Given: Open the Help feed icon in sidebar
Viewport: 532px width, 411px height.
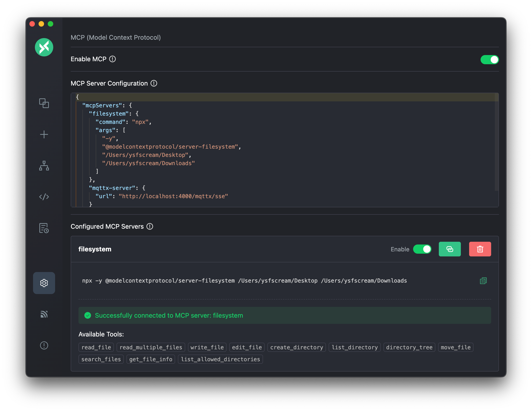Looking at the screenshot, I should point(44,314).
